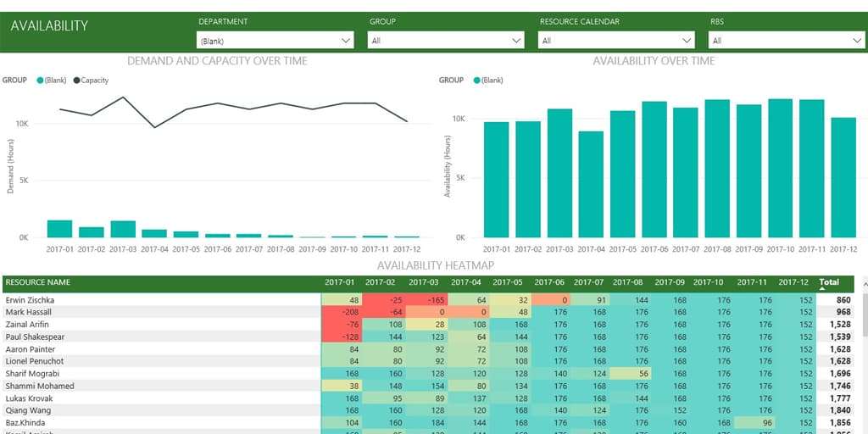Select Erwin Zischka resource row

point(29,300)
